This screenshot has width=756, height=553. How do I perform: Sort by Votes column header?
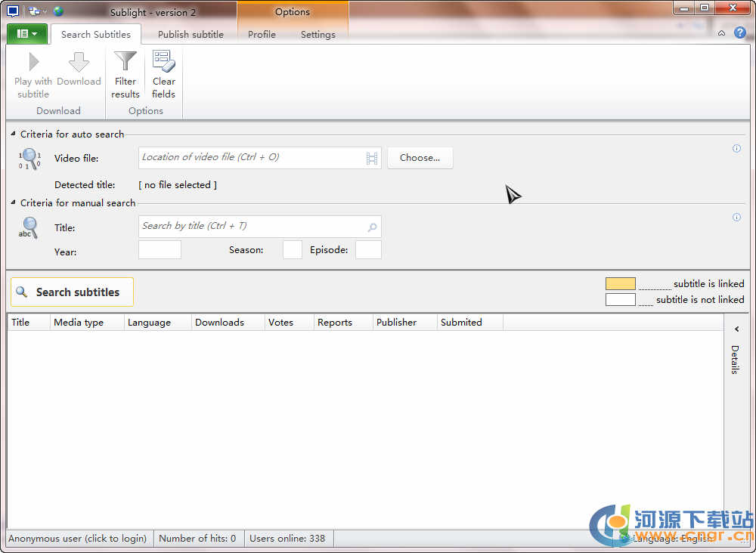click(x=290, y=323)
